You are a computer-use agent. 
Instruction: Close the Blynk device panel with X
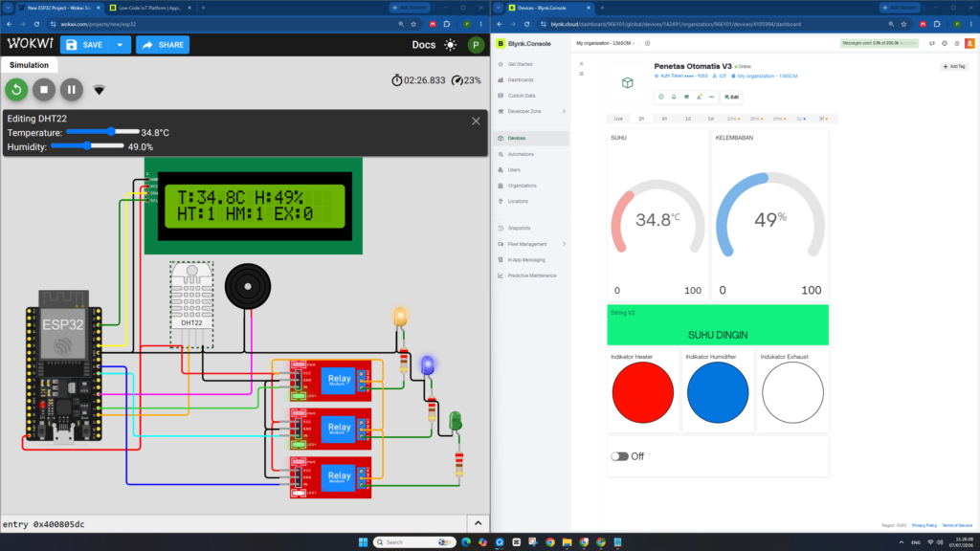[581, 64]
